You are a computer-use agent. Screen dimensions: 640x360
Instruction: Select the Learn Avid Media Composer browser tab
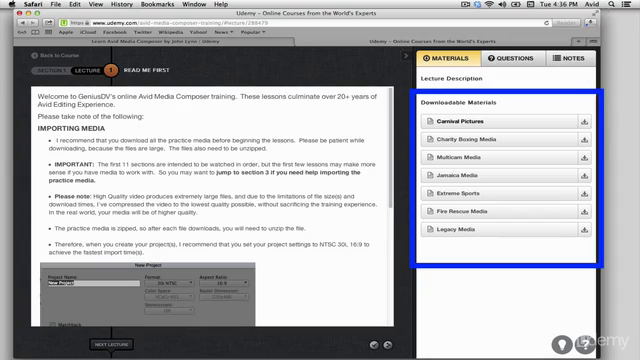[155, 41]
